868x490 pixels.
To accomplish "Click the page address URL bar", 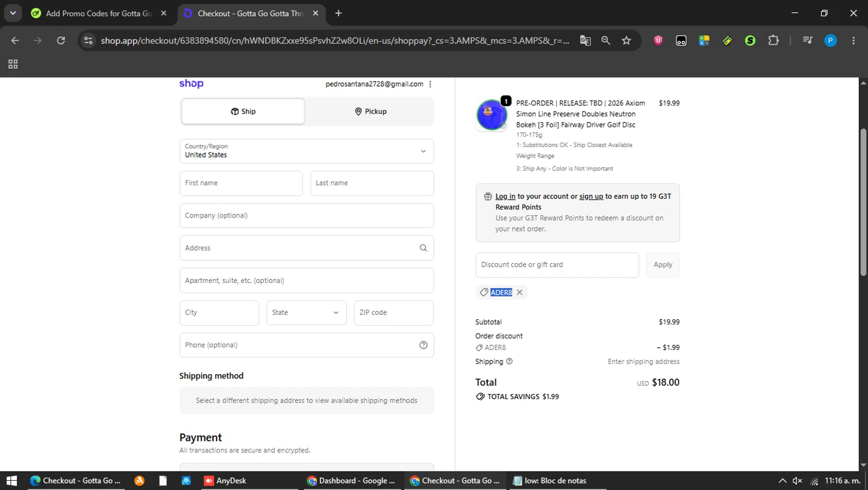I will click(334, 40).
